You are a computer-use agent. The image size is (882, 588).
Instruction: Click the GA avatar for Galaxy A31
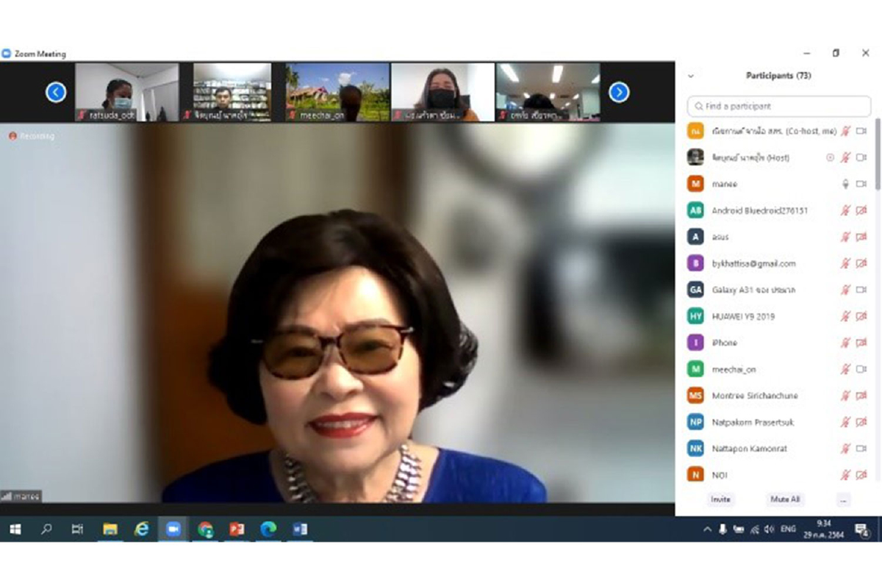click(x=695, y=290)
